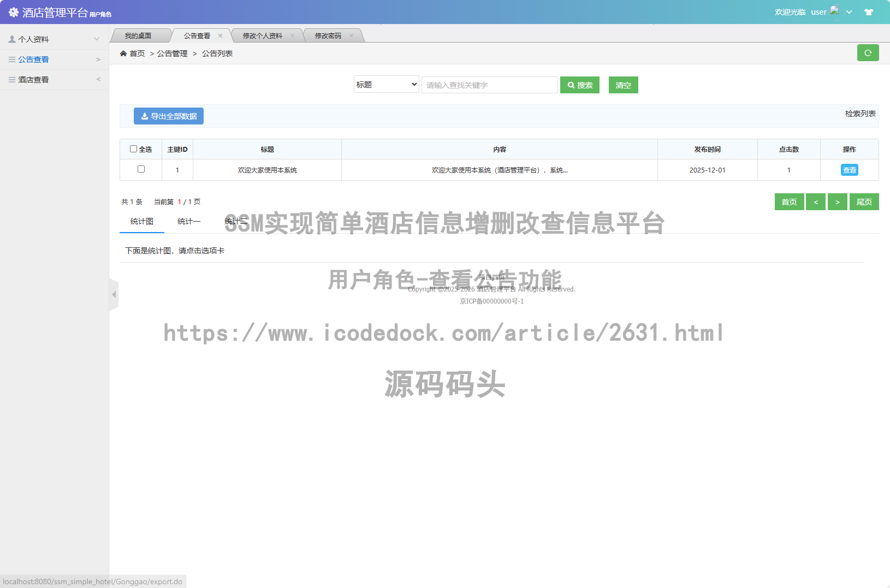The width and height of the screenshot is (890, 588).
Task: Click the 查看 button in the 操作 column
Action: coord(849,170)
